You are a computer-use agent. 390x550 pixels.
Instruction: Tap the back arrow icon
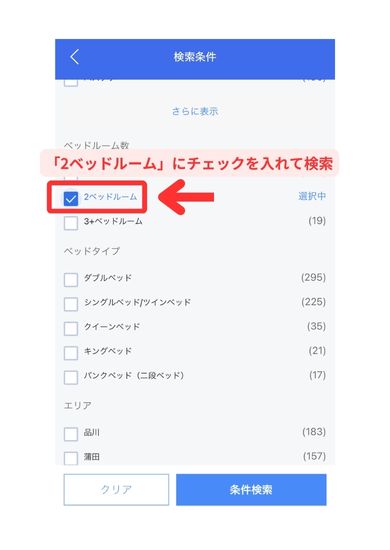pyautogui.click(x=74, y=57)
